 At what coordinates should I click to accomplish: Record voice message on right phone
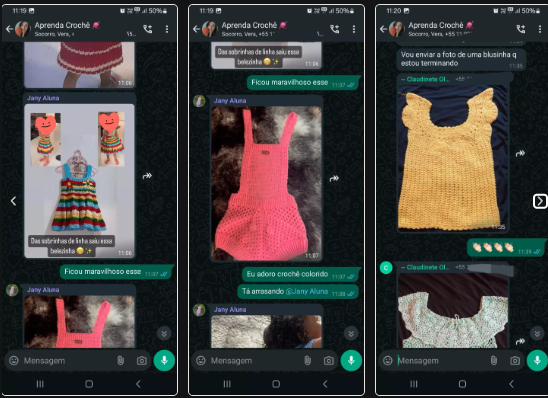pyautogui.click(x=537, y=360)
